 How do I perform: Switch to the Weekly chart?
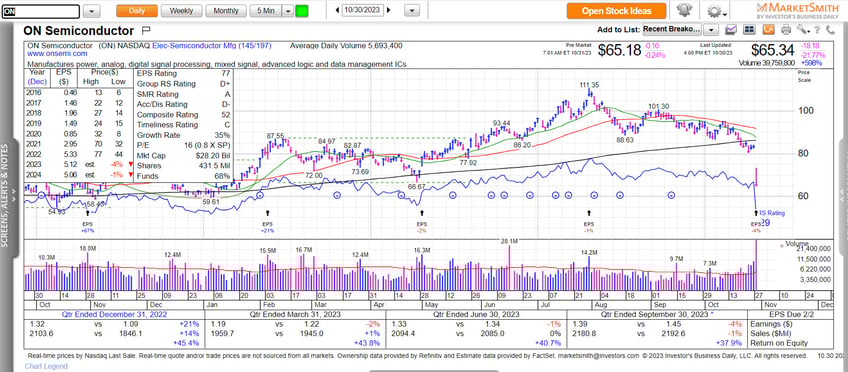click(182, 11)
